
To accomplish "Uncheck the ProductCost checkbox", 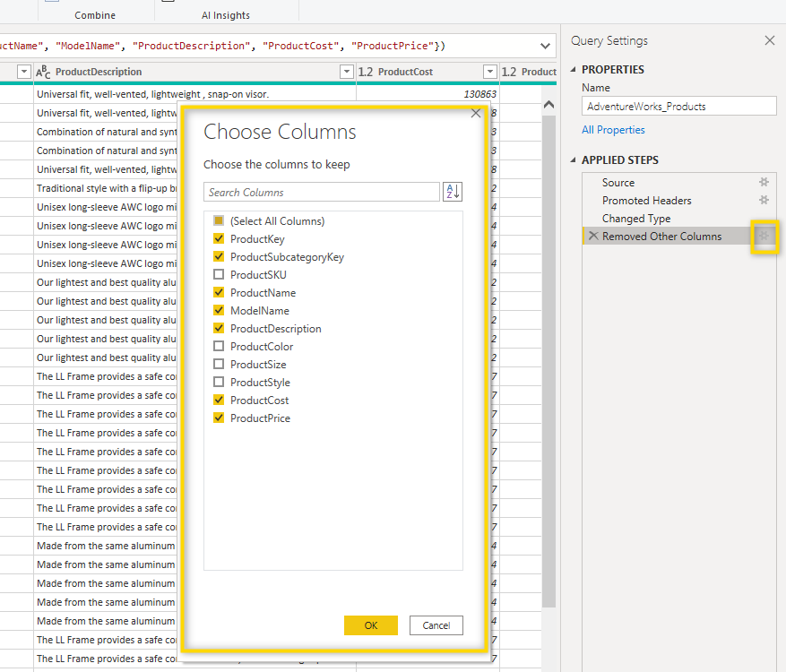I will (219, 400).
